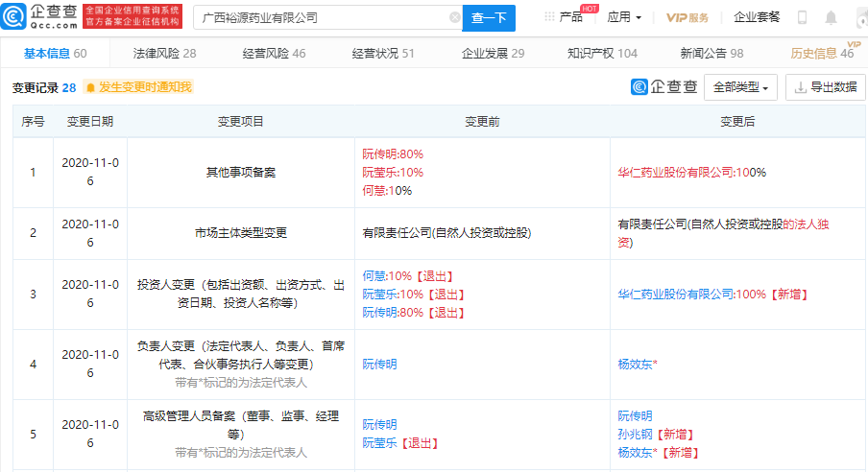Click the 序号 column header
868x472 pixels.
point(33,121)
